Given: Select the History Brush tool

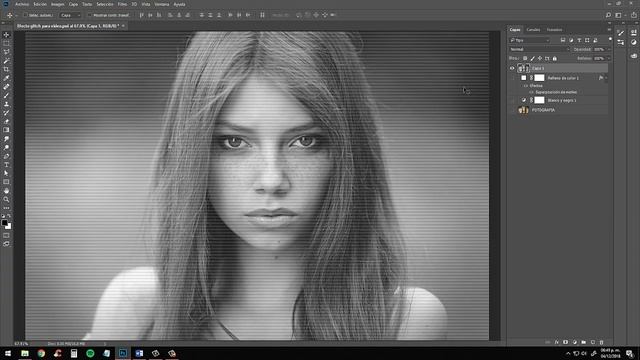Looking at the screenshot, I should [6, 113].
